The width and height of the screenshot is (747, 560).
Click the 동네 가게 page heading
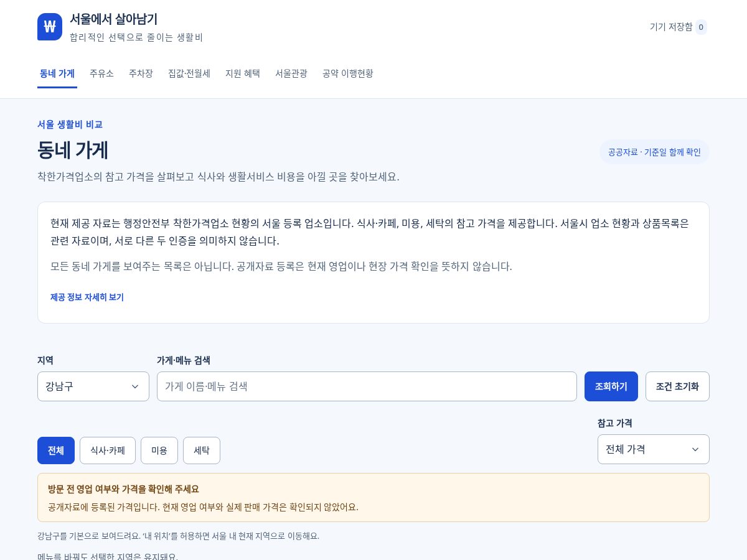pyautogui.click(x=73, y=151)
